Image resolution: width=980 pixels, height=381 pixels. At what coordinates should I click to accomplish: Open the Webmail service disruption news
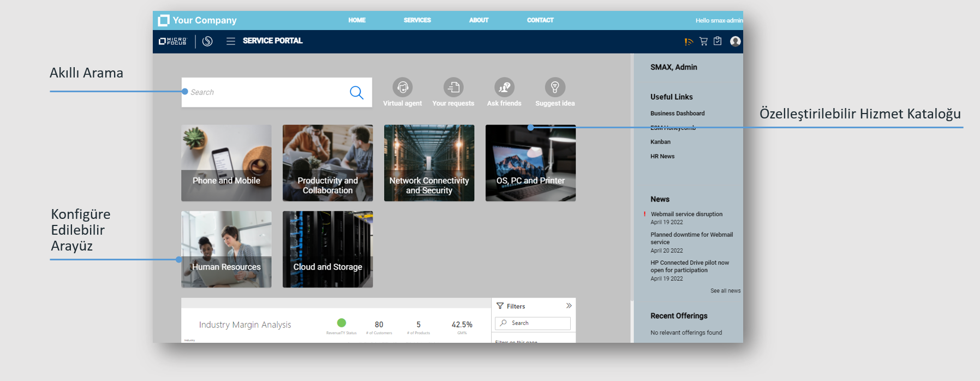686,215
